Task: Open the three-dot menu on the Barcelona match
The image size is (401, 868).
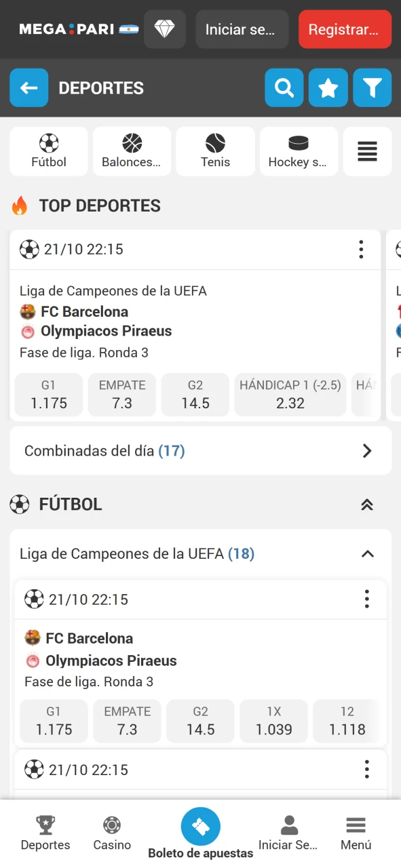Action: pyautogui.click(x=361, y=250)
